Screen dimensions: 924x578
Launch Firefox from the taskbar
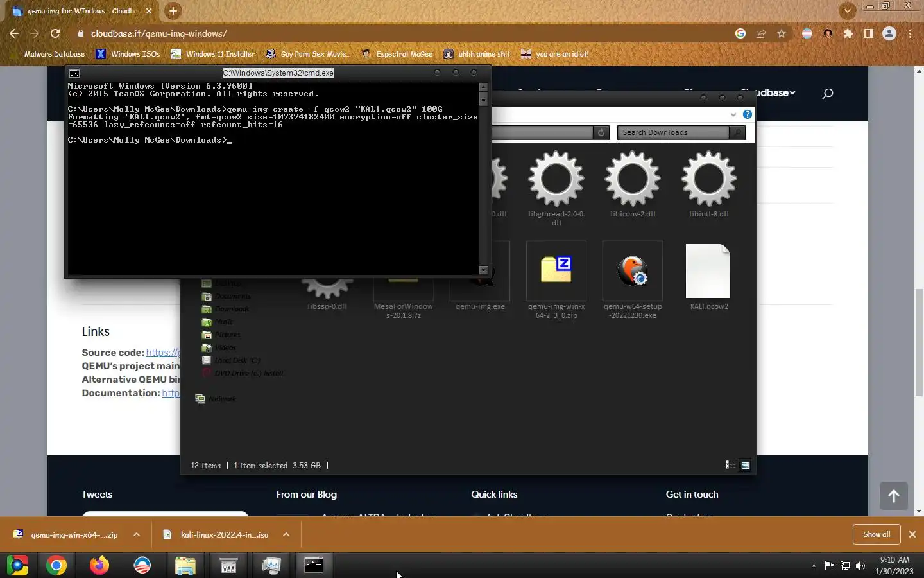pos(99,565)
